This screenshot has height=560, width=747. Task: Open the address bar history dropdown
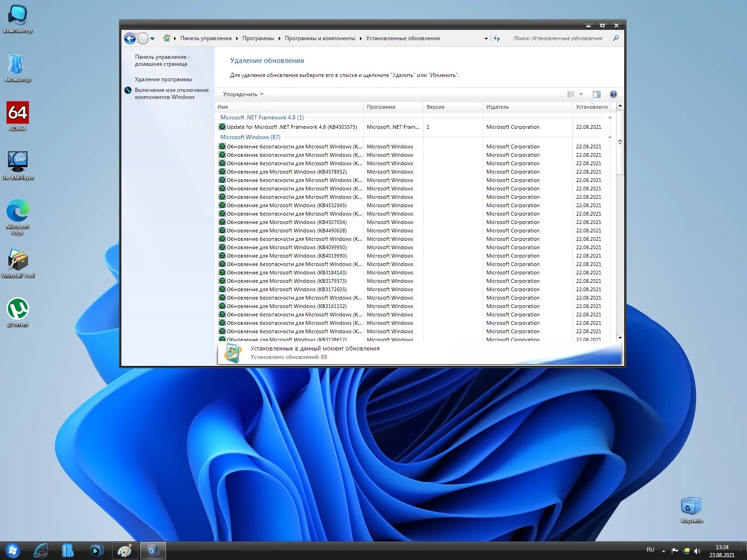pos(486,39)
